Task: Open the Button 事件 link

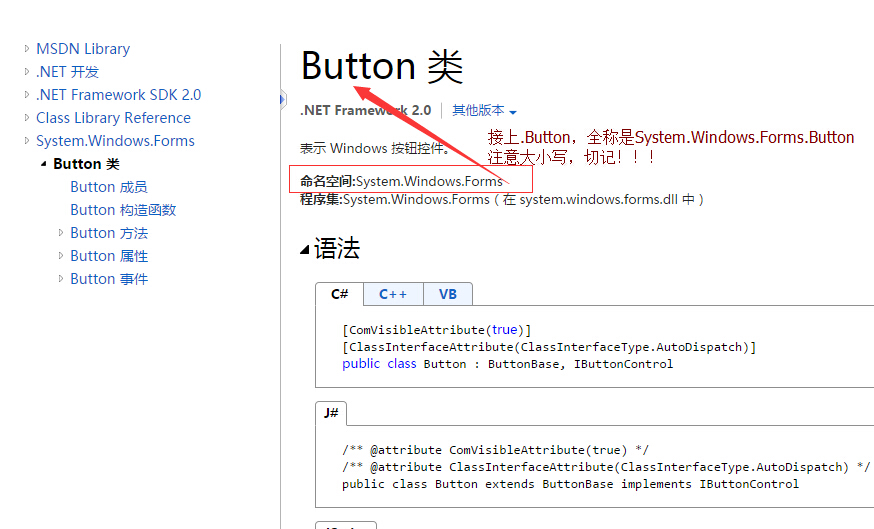Action: (109, 279)
